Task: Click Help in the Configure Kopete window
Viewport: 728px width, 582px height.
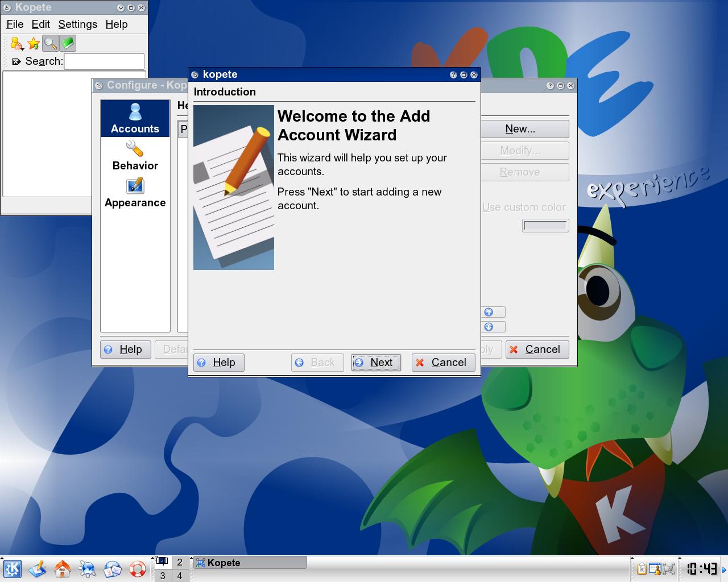Action: pyautogui.click(x=126, y=350)
